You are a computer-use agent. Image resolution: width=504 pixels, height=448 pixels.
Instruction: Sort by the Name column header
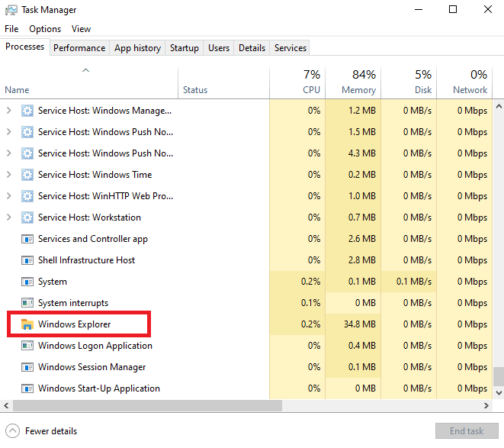point(89,82)
